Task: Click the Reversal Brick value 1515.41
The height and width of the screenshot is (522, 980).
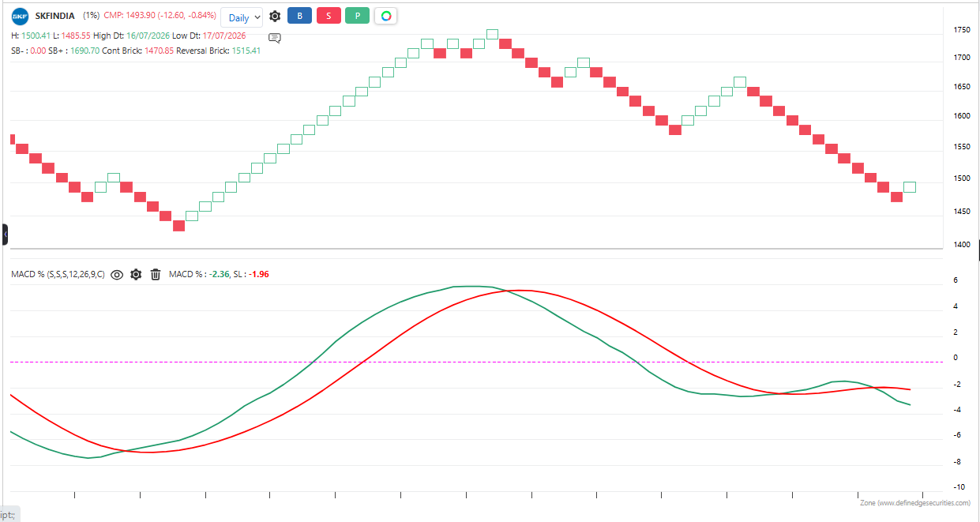Action: click(246, 51)
